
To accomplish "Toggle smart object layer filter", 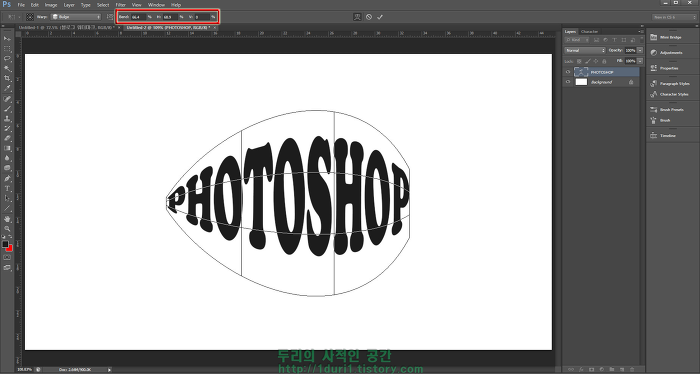I will point(633,40).
